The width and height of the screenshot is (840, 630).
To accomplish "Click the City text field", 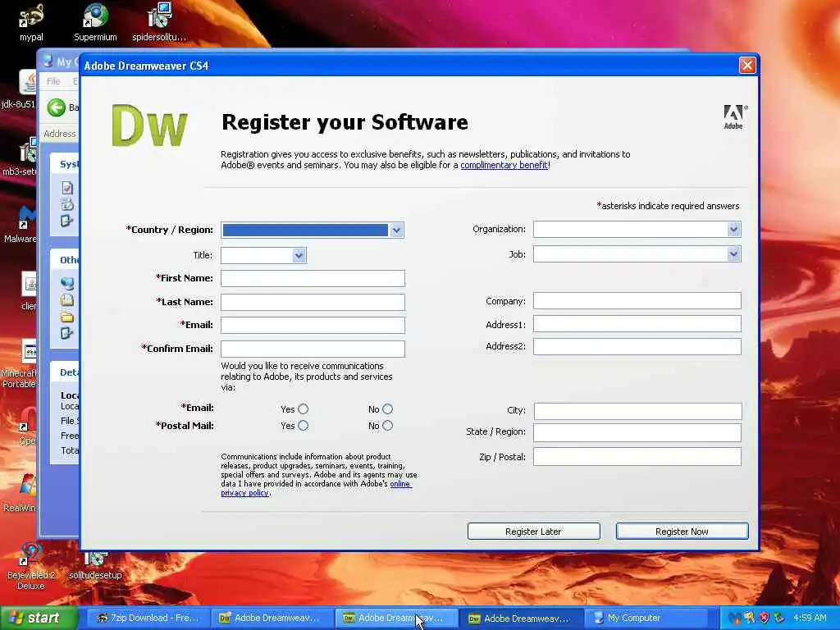I will 637,411.
